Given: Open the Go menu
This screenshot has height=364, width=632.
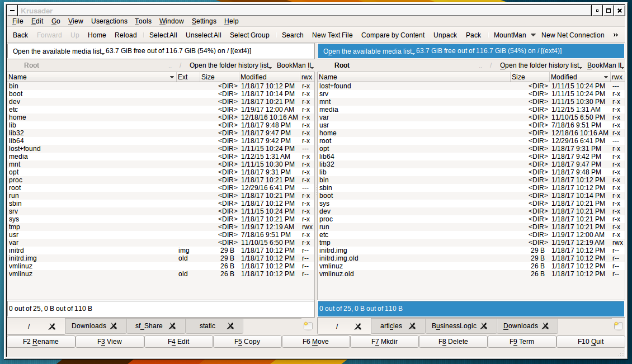Looking at the screenshot, I should 55,21.
